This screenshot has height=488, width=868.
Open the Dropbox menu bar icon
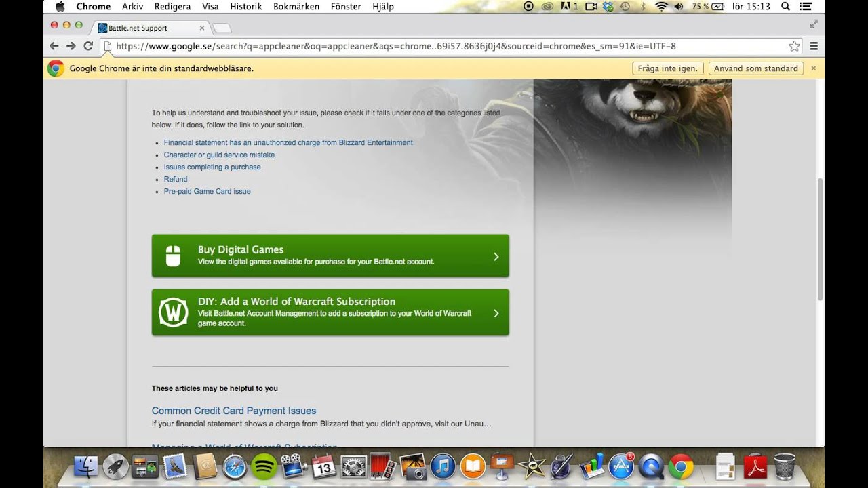click(x=608, y=7)
